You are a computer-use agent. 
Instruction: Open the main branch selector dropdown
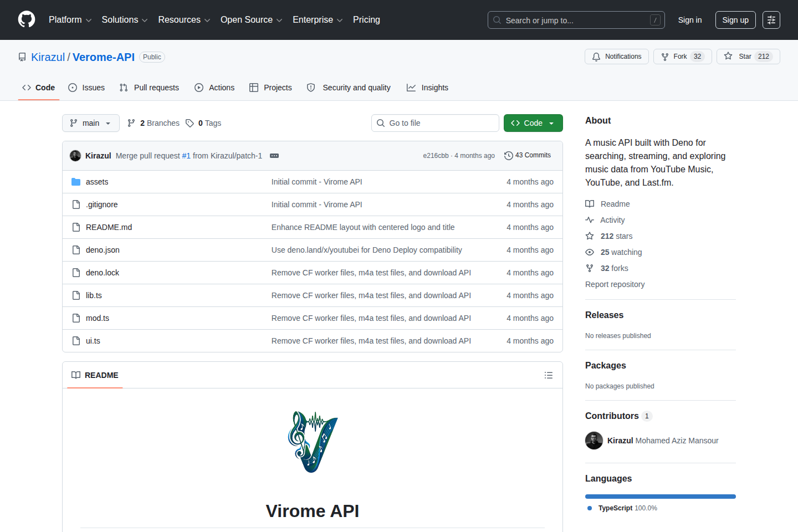91,123
